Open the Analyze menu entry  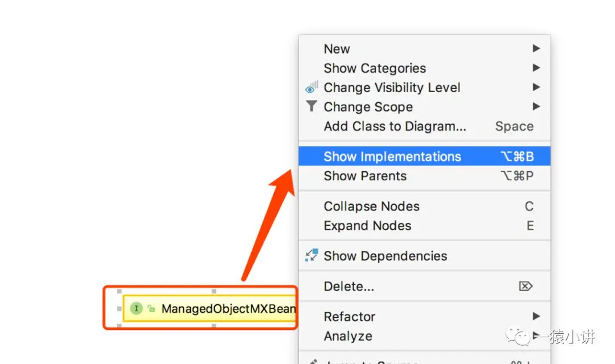pos(348,336)
